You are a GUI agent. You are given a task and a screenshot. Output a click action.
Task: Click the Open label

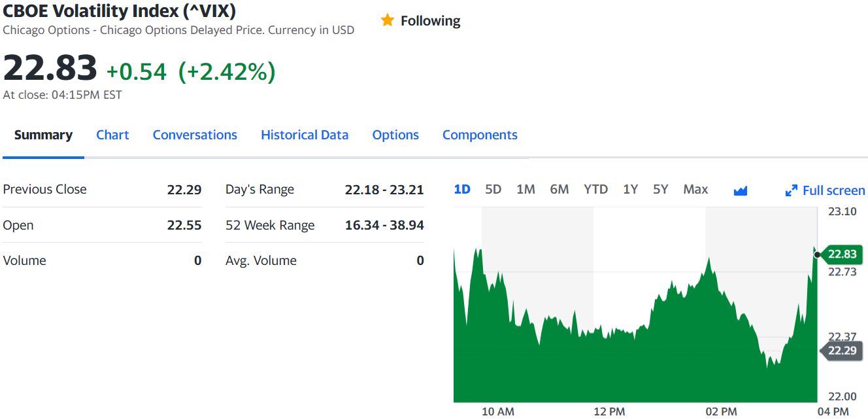click(x=18, y=225)
